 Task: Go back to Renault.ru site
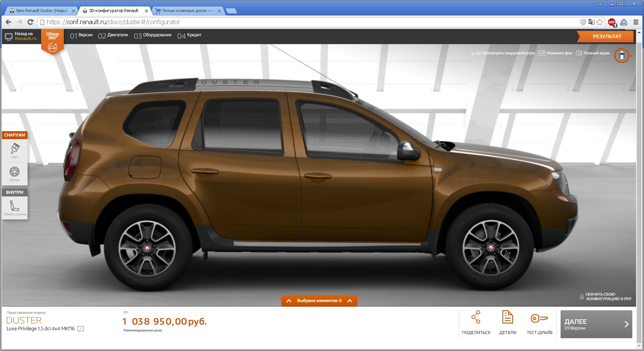pyautogui.click(x=21, y=36)
